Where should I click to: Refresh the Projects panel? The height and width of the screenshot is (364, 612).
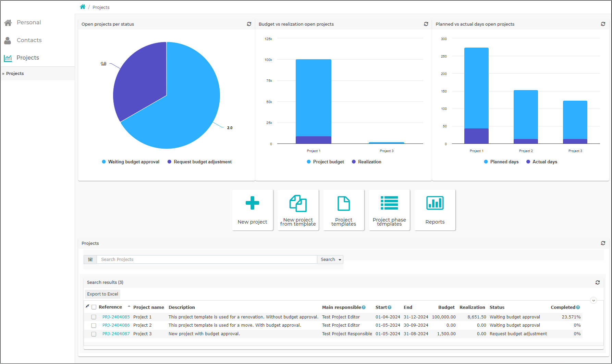pyautogui.click(x=603, y=243)
